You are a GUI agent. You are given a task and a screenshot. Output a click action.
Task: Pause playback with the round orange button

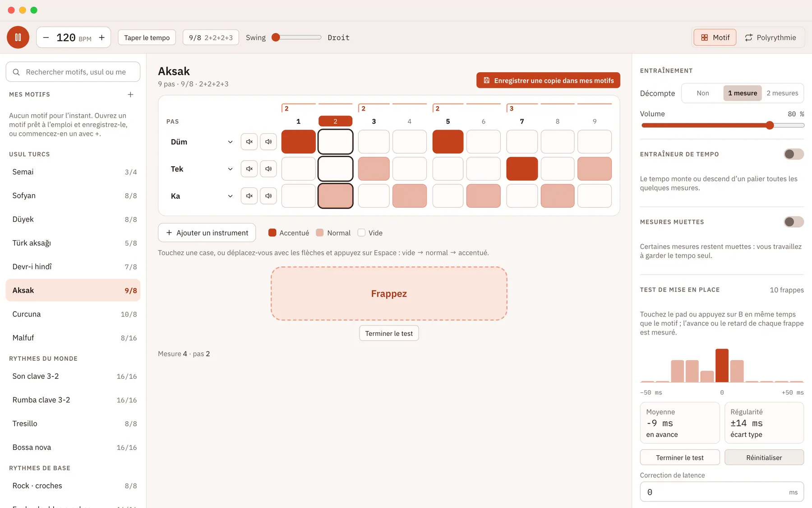[x=18, y=37]
